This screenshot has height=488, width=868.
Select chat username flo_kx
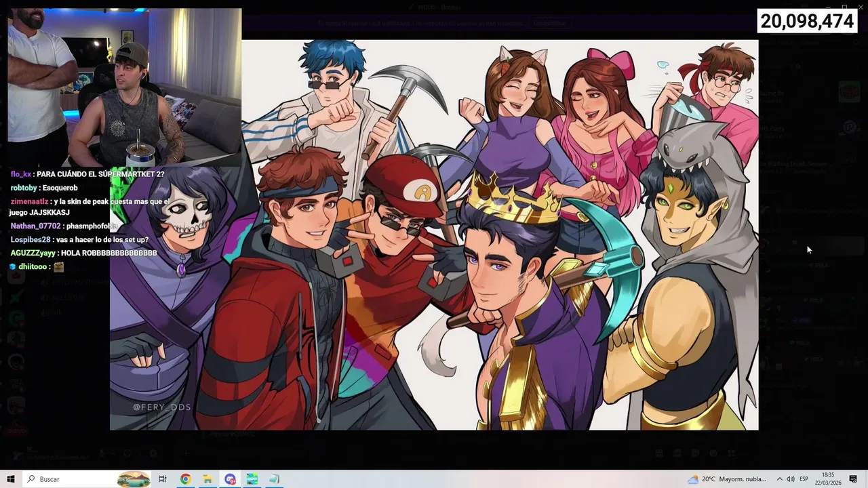tap(20, 174)
